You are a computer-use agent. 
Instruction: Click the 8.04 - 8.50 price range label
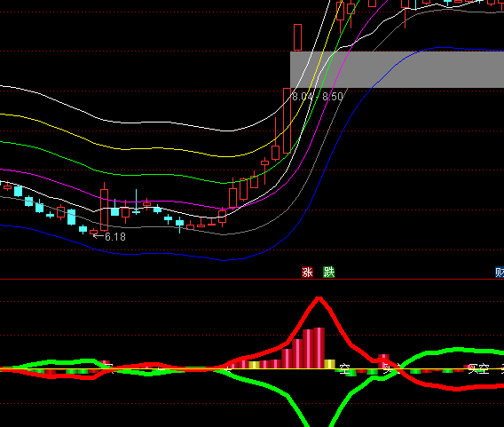tap(318, 97)
